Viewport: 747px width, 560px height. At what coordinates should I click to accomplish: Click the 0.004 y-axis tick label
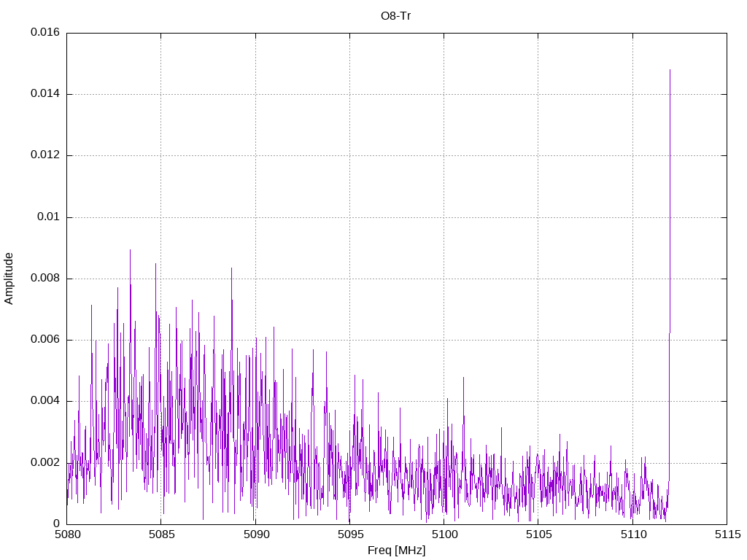tap(44, 401)
